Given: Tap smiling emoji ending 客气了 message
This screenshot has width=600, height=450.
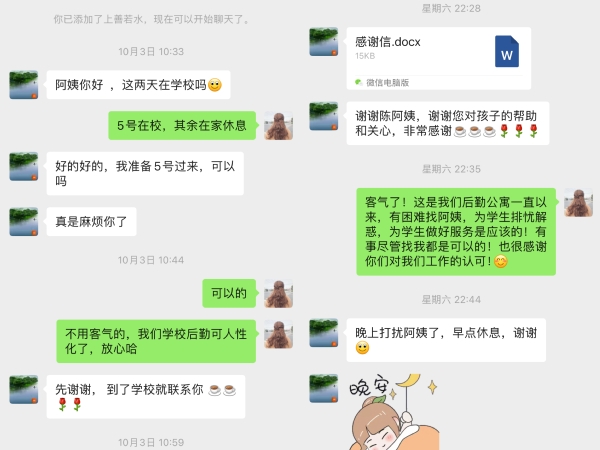Looking at the screenshot, I should click(x=501, y=261).
